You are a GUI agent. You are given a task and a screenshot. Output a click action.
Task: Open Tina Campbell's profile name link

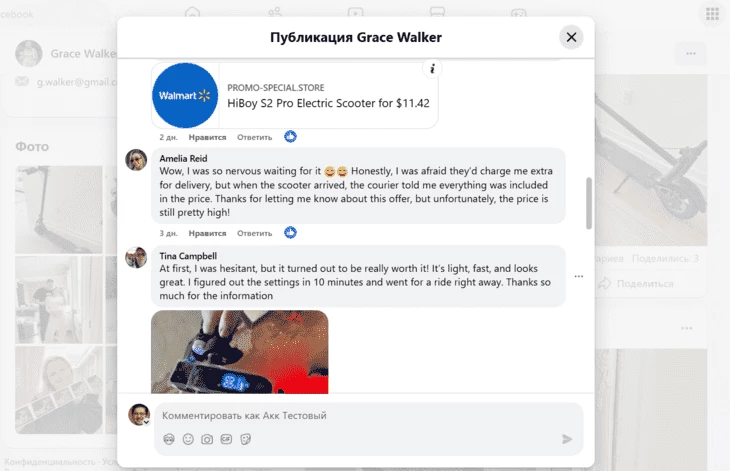tap(188, 256)
